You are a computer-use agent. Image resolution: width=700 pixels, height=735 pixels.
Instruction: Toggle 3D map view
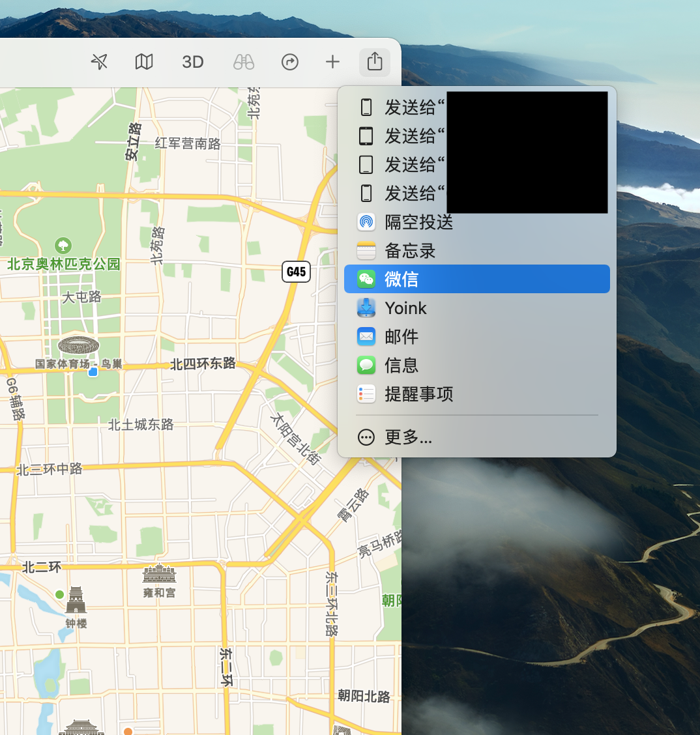coord(193,62)
